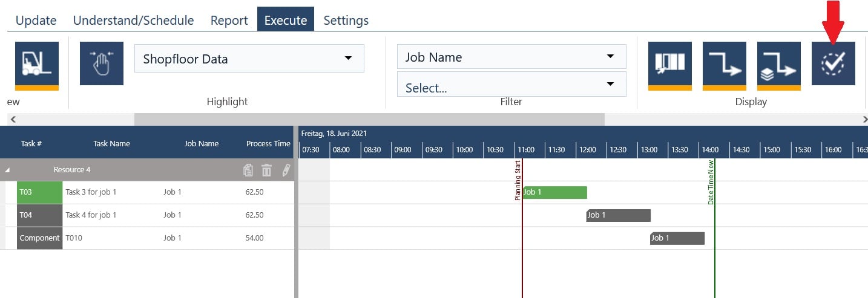Toggle the layered arrow display icon

pyautogui.click(x=778, y=63)
